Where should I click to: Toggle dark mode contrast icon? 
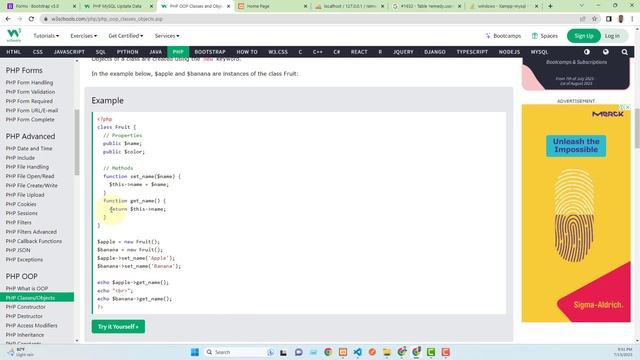click(587, 52)
